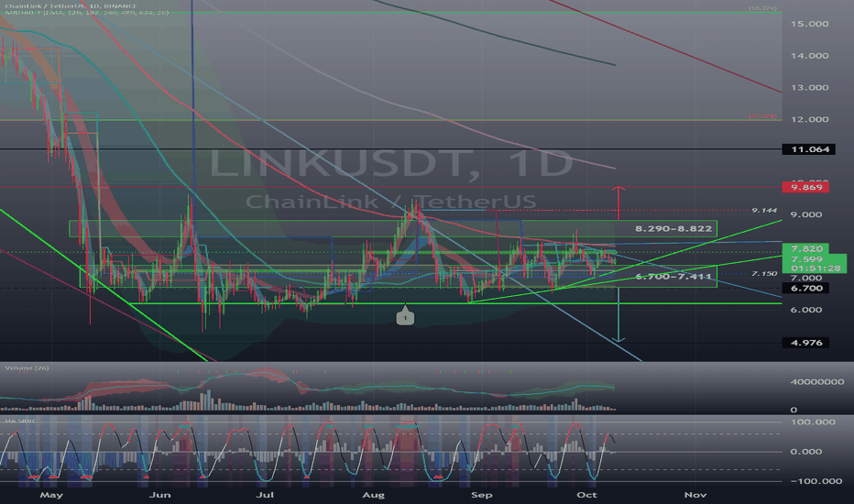Click Jun on the time axis
This screenshot has height=504, width=854.
(x=159, y=495)
